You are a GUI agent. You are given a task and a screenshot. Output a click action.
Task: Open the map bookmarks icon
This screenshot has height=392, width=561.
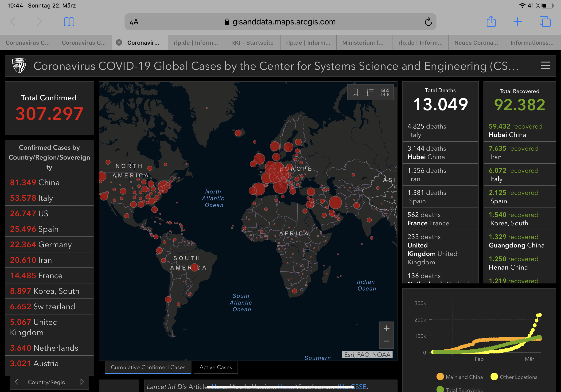355,92
